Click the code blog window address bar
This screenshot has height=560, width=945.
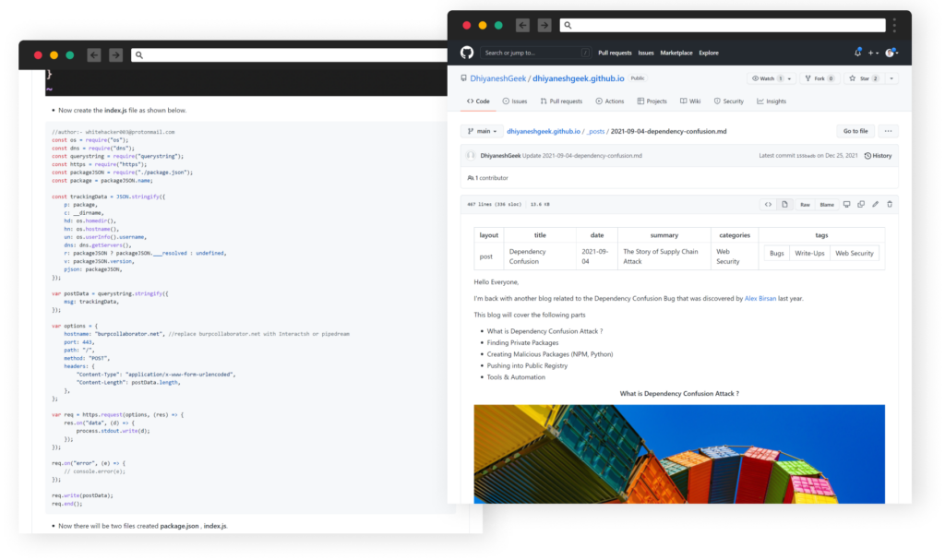pos(289,54)
